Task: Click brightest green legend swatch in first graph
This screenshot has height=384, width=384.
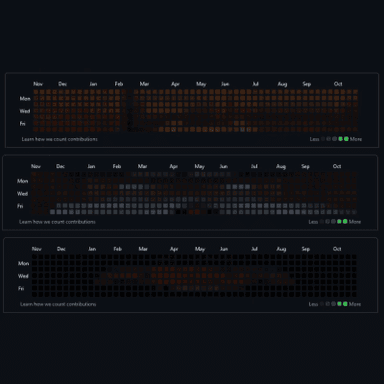Action: 346,139
